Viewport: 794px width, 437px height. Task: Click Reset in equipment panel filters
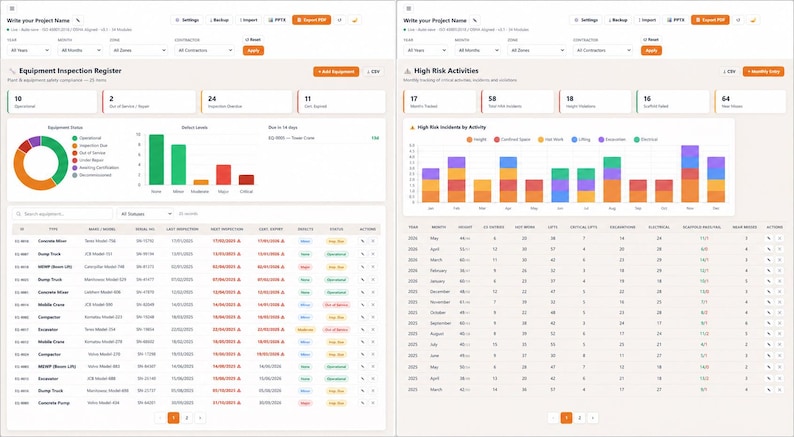[253, 39]
